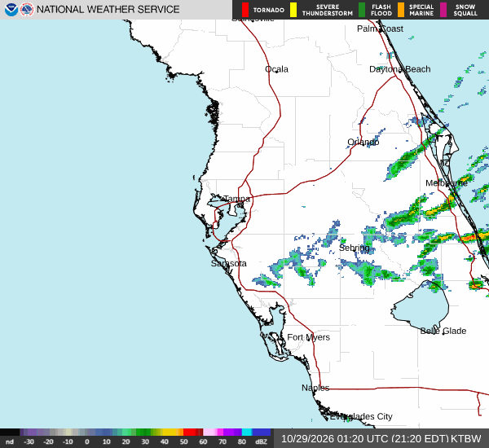
Task: Click the dBZ unit label
Action: point(261,441)
